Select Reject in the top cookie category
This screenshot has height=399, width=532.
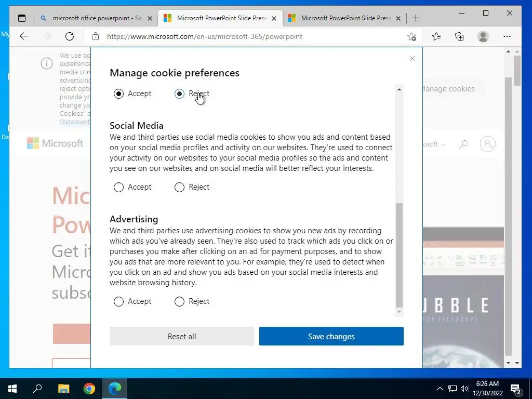point(179,94)
